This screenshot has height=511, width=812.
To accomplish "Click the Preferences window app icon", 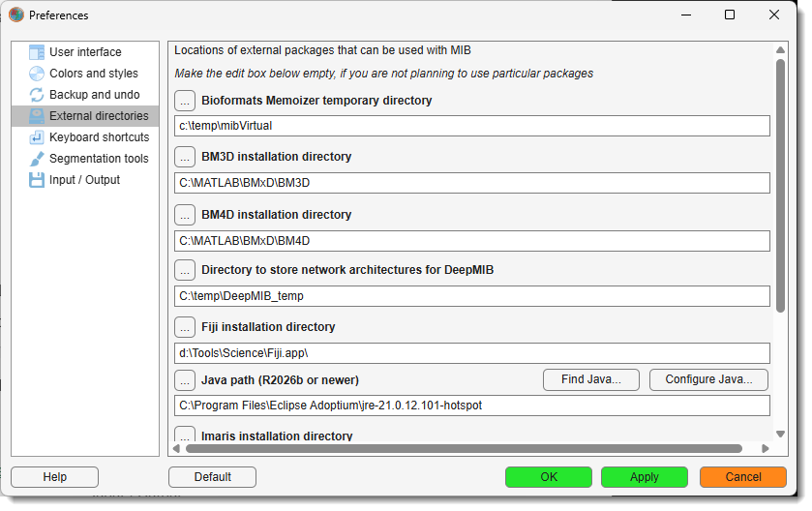I will pos(16,15).
